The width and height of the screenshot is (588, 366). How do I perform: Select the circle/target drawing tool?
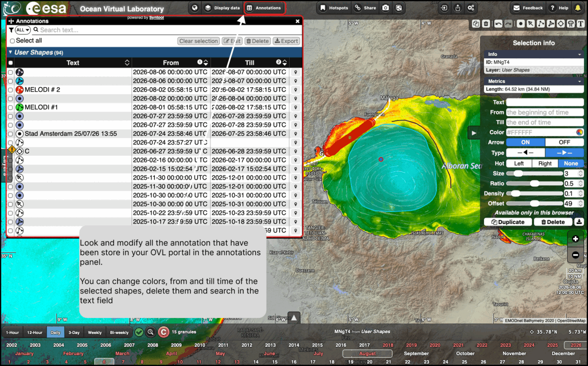pyautogui.click(x=561, y=24)
